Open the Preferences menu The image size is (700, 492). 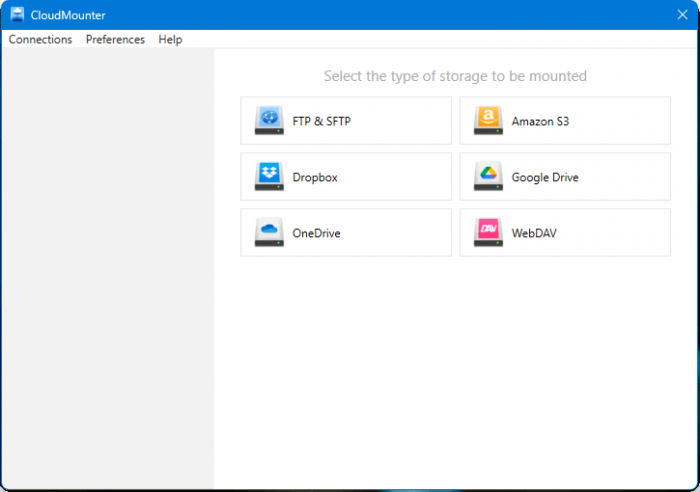115,40
